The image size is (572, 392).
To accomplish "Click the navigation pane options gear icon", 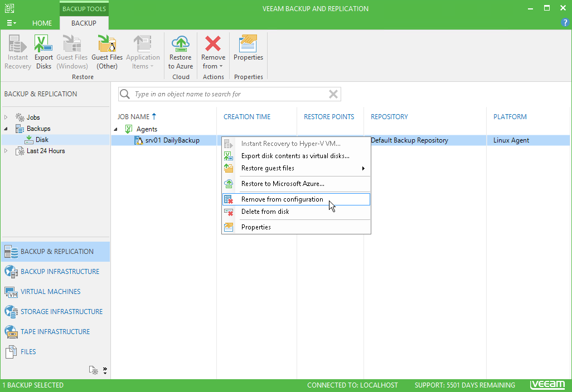I will click(94, 370).
